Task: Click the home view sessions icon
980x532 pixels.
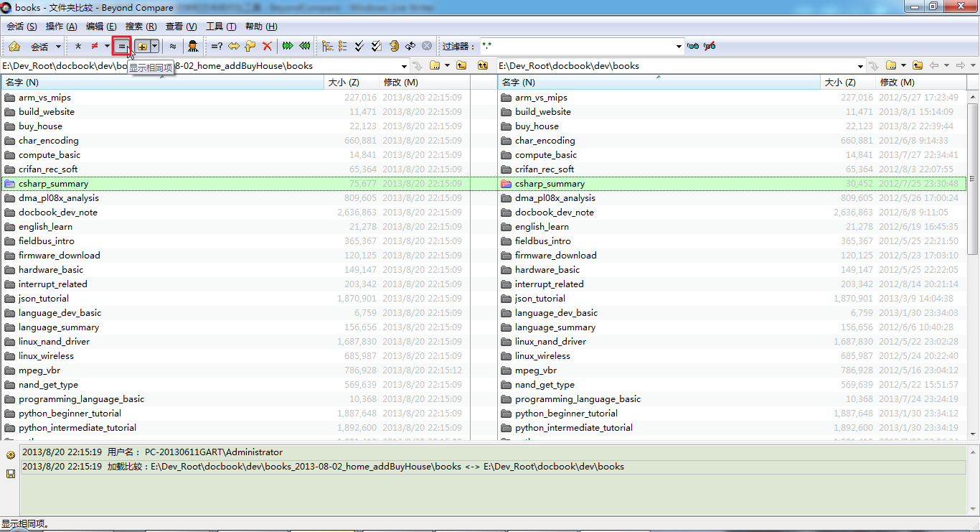Action: [x=14, y=47]
